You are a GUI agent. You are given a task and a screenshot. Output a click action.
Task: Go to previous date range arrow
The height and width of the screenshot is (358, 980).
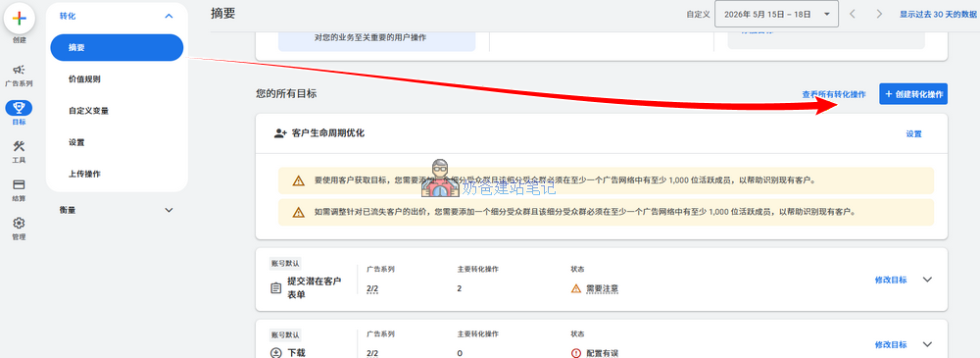(853, 14)
